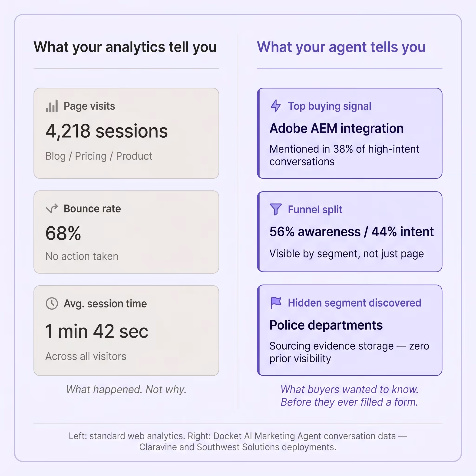Select the Bounce rate card
The image size is (476, 476).
pyautogui.click(x=126, y=232)
